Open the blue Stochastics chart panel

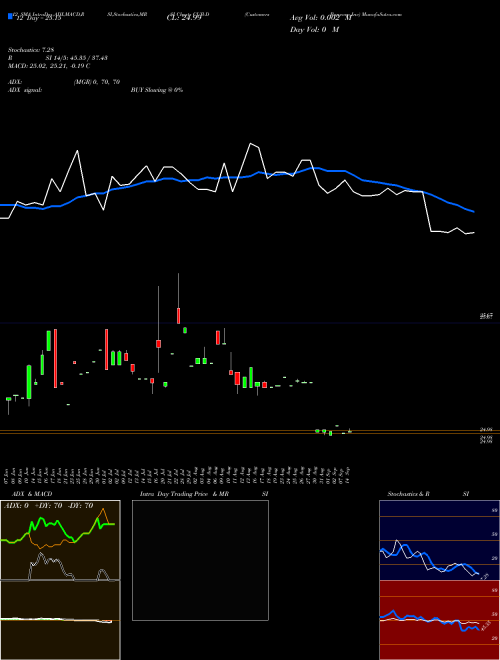tap(439, 540)
